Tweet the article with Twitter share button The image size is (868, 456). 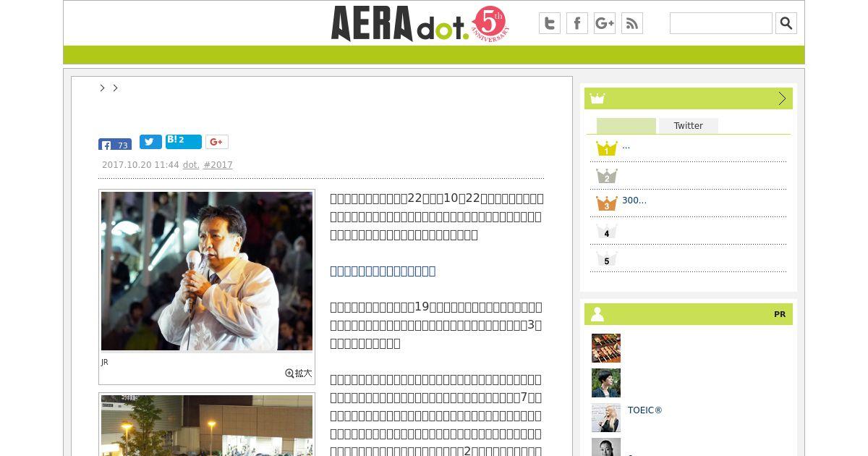150,142
